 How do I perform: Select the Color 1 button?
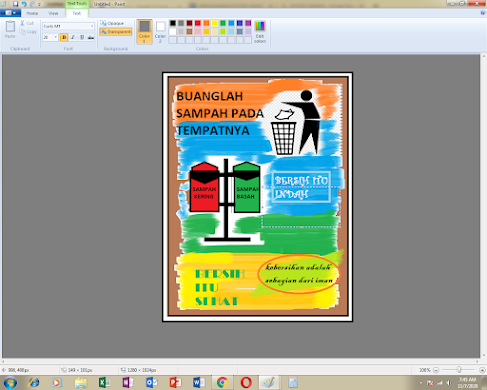tap(144, 32)
